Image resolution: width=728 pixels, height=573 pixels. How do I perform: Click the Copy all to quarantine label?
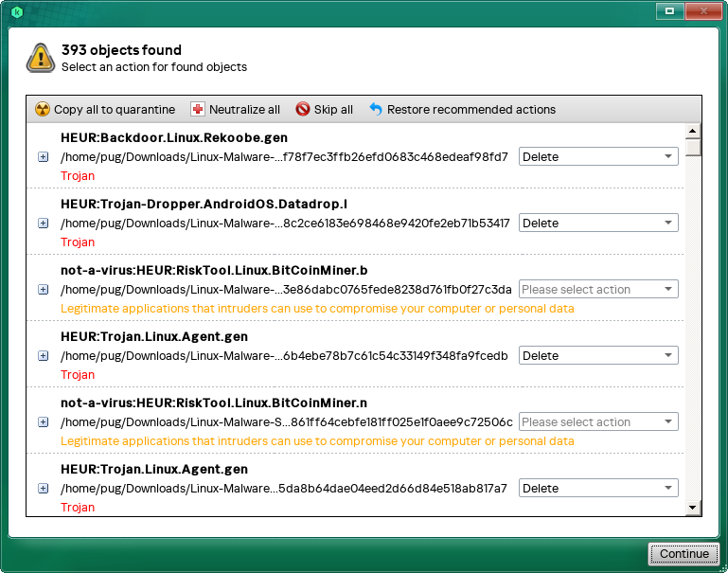tap(115, 110)
